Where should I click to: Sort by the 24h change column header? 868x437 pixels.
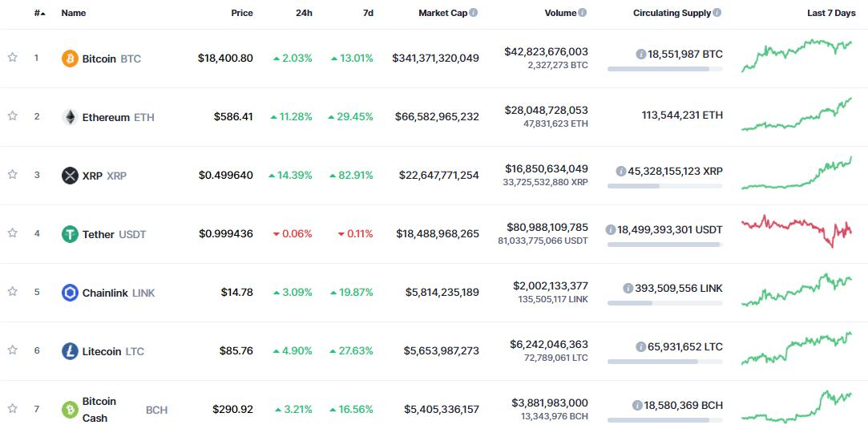point(303,13)
